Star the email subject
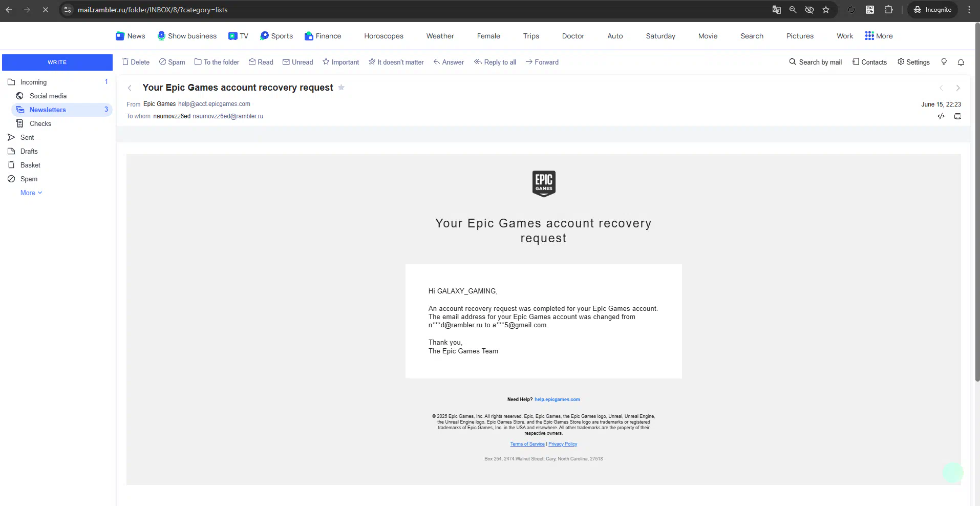The height and width of the screenshot is (506, 980). click(342, 88)
